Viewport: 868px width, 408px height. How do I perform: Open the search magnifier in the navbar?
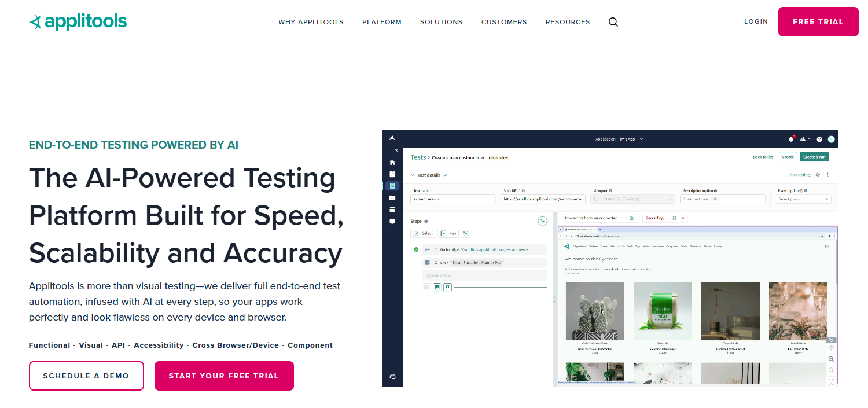point(613,22)
